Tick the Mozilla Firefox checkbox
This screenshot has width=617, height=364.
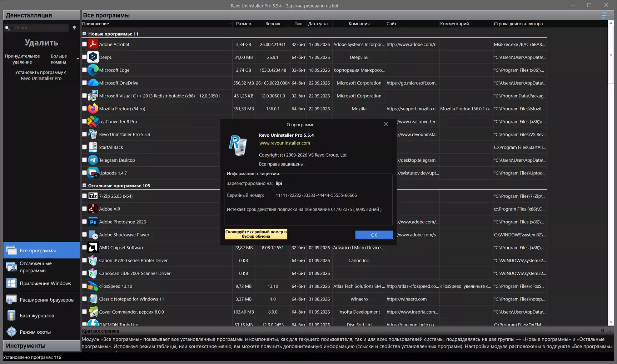(x=84, y=108)
